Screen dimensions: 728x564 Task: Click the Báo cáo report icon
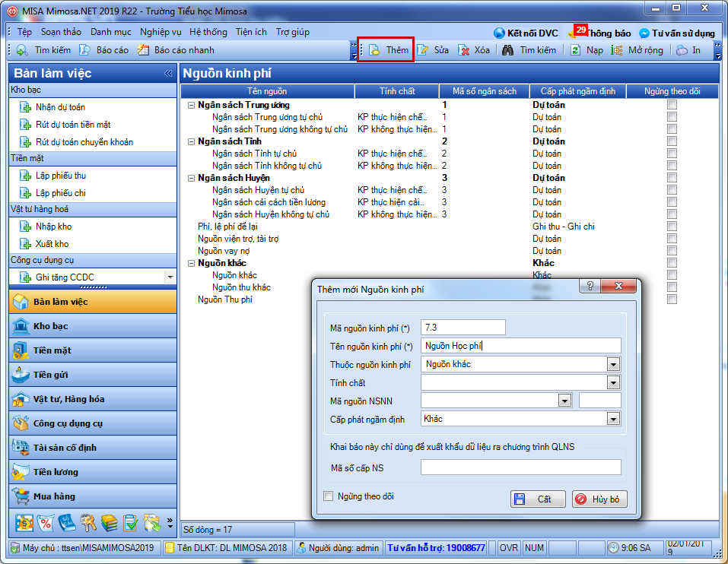pos(84,50)
